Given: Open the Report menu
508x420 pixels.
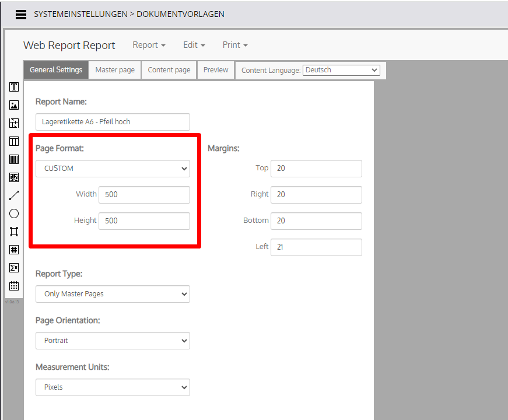Looking at the screenshot, I should [149, 45].
